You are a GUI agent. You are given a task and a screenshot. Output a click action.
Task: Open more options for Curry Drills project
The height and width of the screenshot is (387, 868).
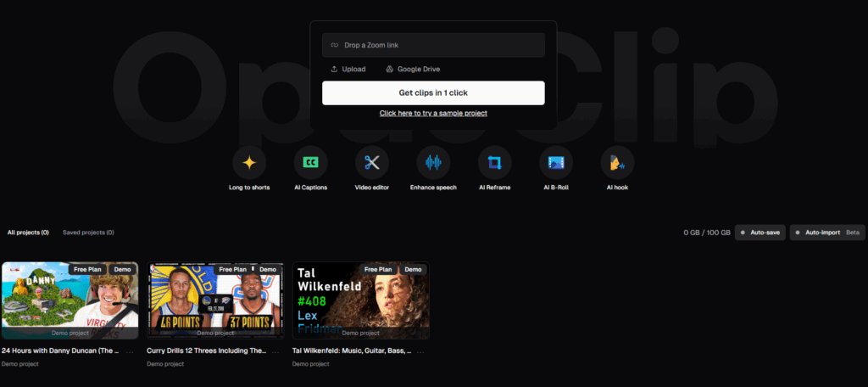coord(276,350)
